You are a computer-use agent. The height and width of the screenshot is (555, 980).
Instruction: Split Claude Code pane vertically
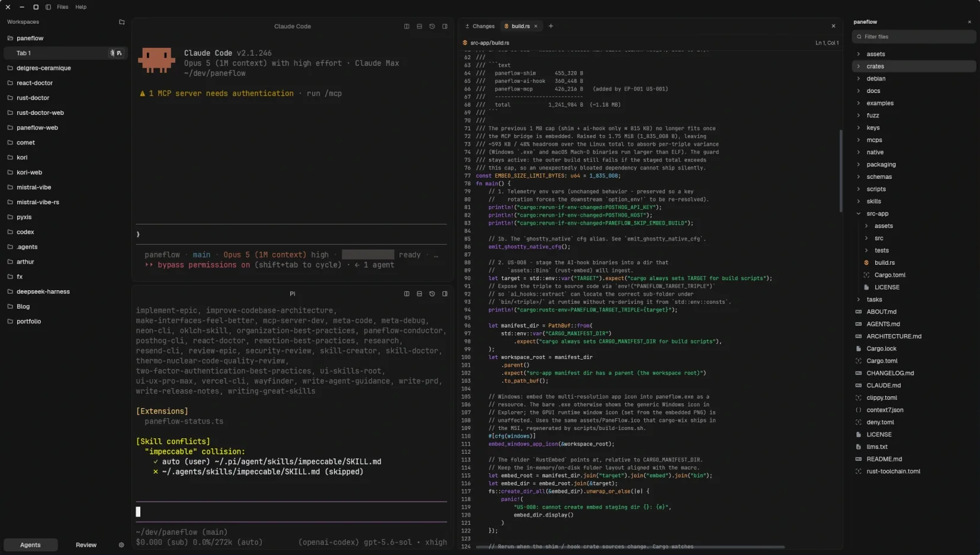tap(407, 26)
